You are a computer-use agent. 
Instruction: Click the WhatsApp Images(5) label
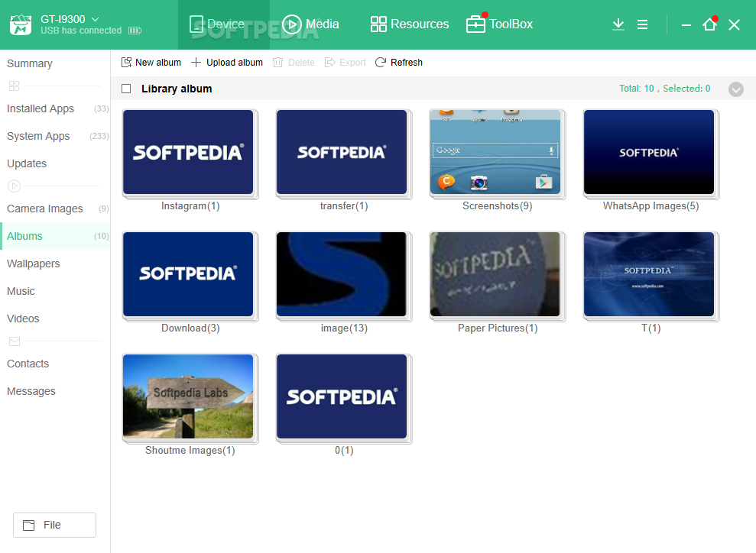651,206
